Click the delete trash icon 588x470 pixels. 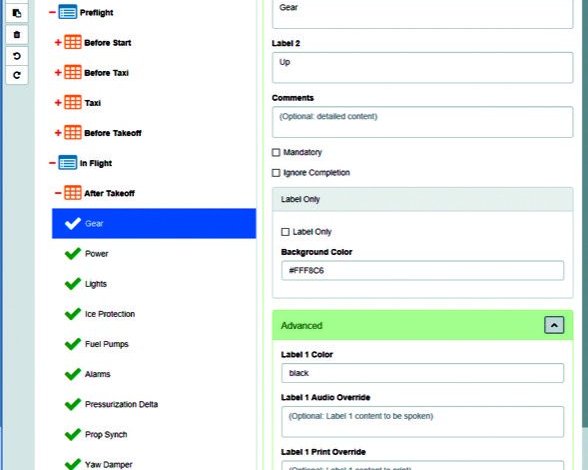tap(16, 35)
